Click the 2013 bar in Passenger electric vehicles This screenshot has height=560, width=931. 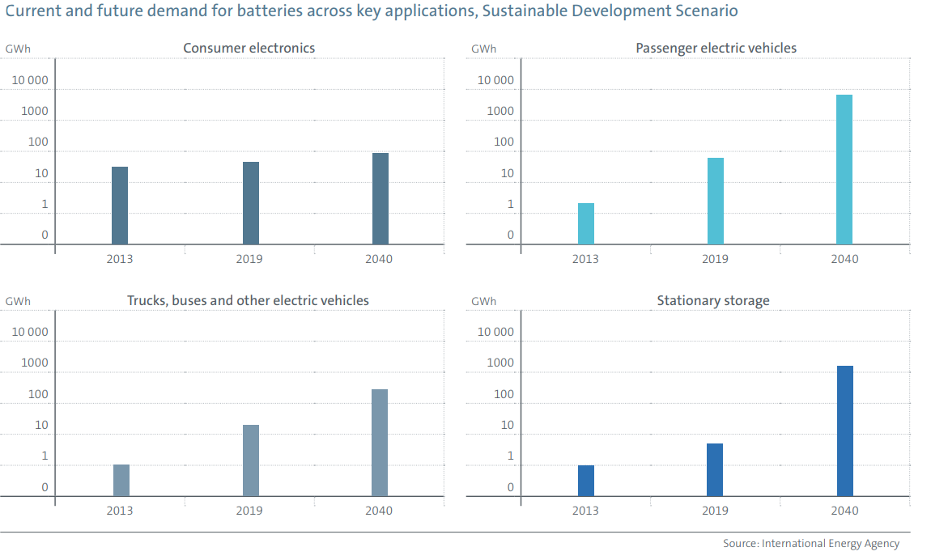[x=586, y=224]
